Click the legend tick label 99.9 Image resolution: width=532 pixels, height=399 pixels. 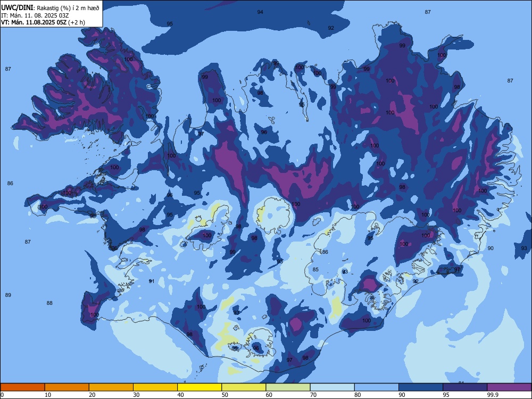pos(492,395)
